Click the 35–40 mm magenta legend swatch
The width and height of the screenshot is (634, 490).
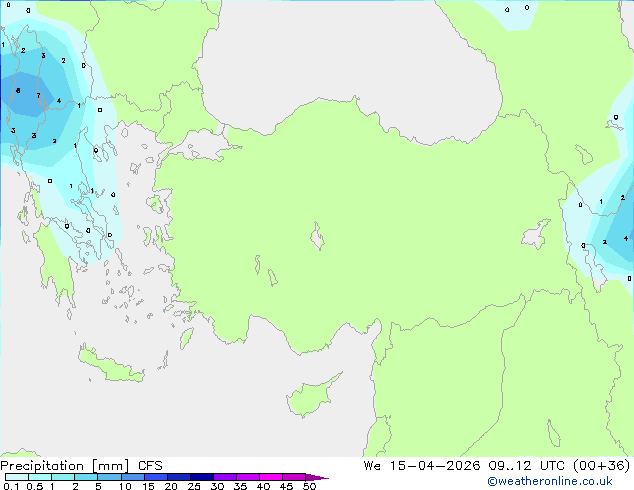pos(248,477)
